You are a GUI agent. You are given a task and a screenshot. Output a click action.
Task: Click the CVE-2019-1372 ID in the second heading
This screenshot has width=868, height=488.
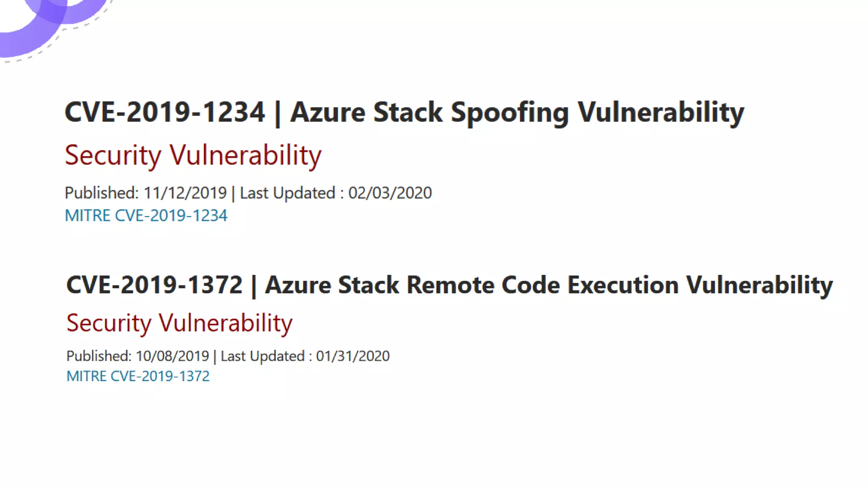tap(154, 285)
